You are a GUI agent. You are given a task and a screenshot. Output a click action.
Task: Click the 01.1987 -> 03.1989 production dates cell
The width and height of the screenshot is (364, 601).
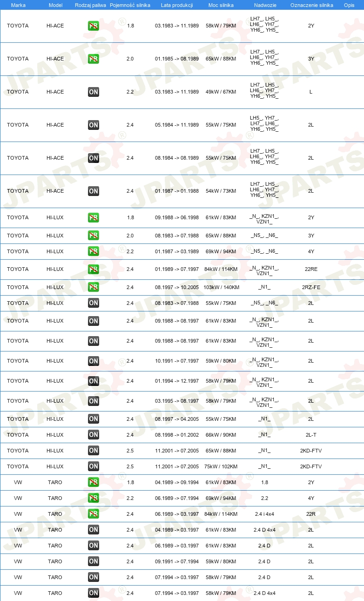coord(177,251)
